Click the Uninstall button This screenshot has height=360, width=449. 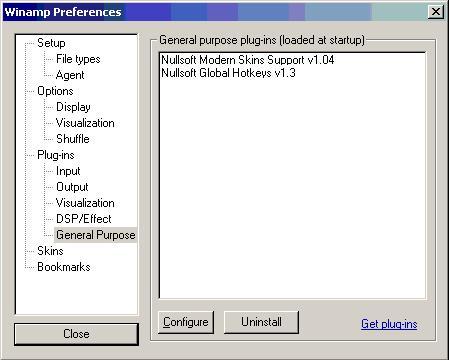(261, 322)
